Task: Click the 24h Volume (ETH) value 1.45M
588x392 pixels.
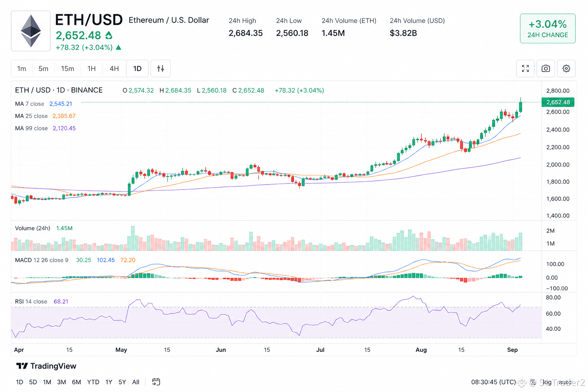Action: (333, 33)
